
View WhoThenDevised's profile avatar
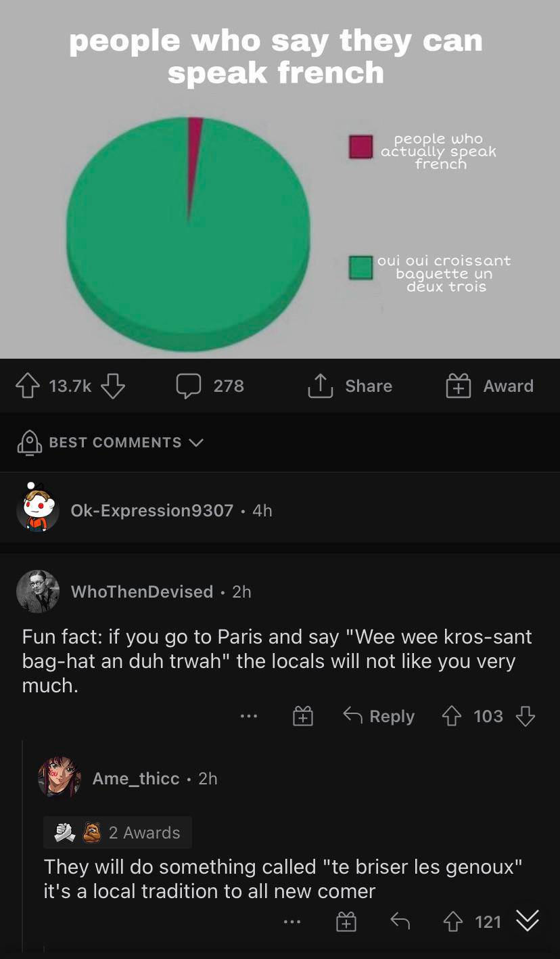pos(37,591)
